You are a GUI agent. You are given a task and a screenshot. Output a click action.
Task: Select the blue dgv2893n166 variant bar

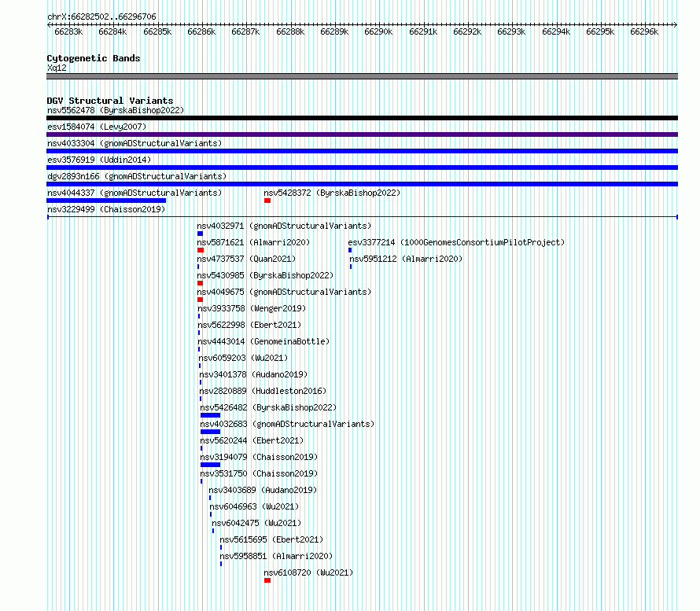point(362,184)
